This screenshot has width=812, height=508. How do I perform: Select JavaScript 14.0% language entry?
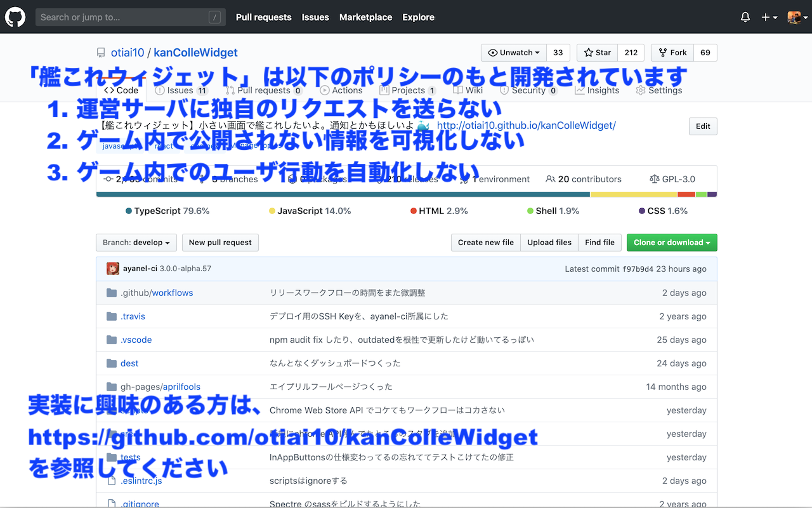pyautogui.click(x=310, y=211)
